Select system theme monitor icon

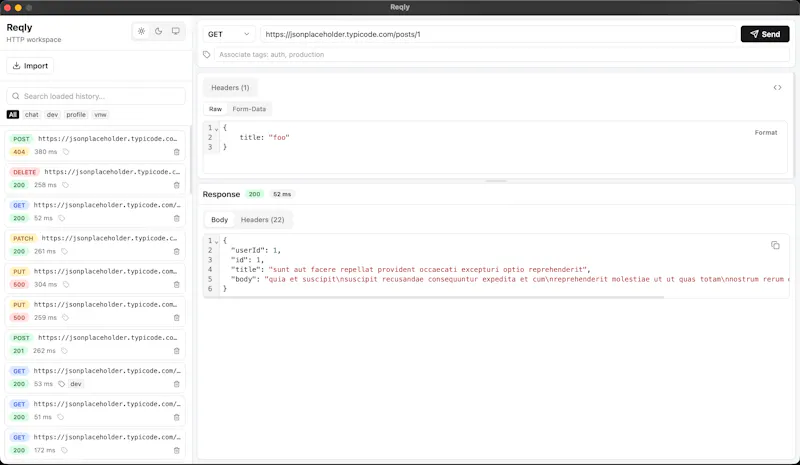coord(176,31)
